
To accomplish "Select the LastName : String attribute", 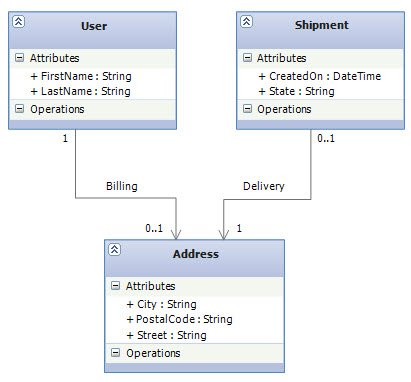I will 80,91.
